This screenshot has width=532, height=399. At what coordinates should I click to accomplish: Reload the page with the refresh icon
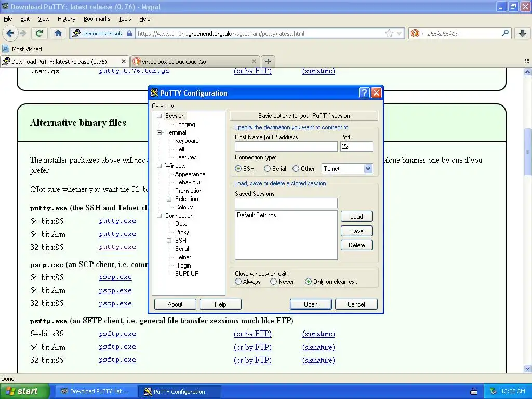click(39, 33)
